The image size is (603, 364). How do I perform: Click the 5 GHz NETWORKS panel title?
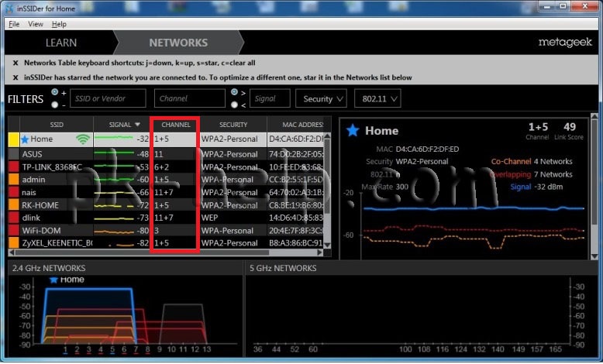click(x=283, y=268)
